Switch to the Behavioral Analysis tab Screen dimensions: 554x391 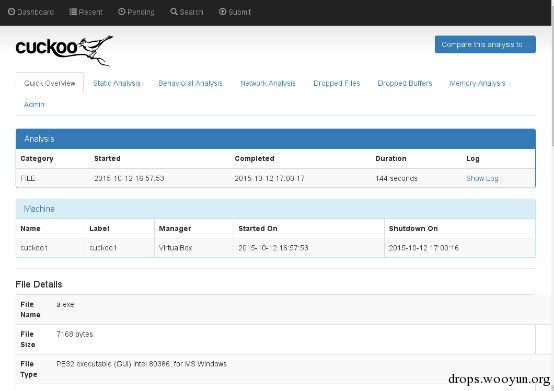tap(190, 83)
